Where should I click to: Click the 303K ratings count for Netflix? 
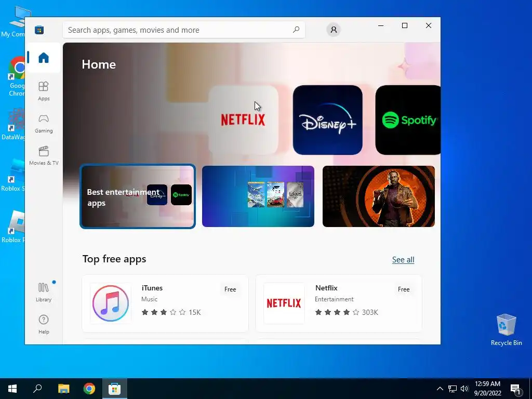point(370,312)
